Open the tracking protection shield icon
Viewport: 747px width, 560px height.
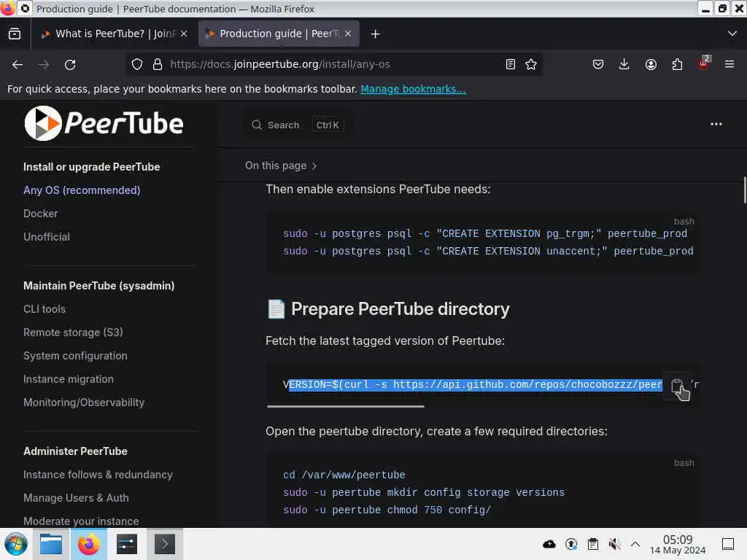click(x=137, y=64)
